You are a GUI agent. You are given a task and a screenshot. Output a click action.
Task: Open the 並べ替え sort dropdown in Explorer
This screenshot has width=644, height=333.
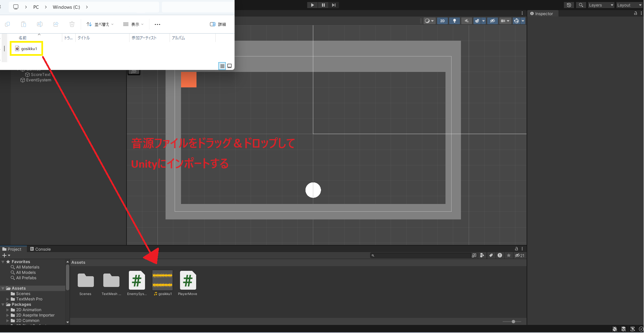coord(100,24)
